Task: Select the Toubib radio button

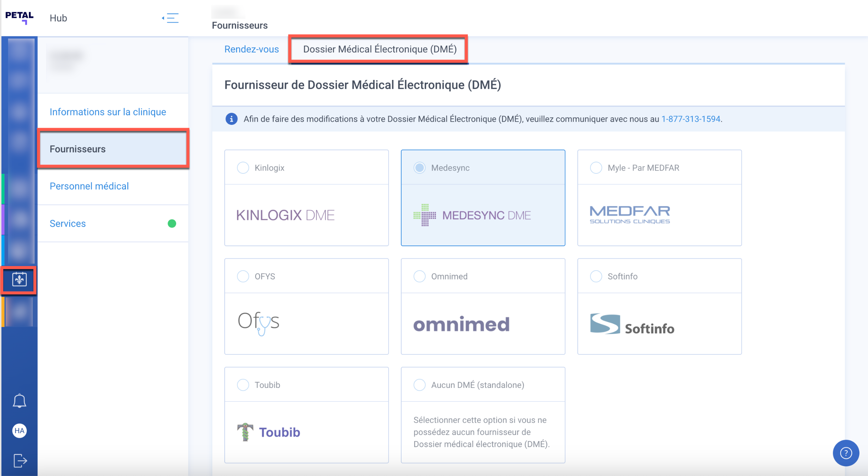Action: (x=243, y=385)
